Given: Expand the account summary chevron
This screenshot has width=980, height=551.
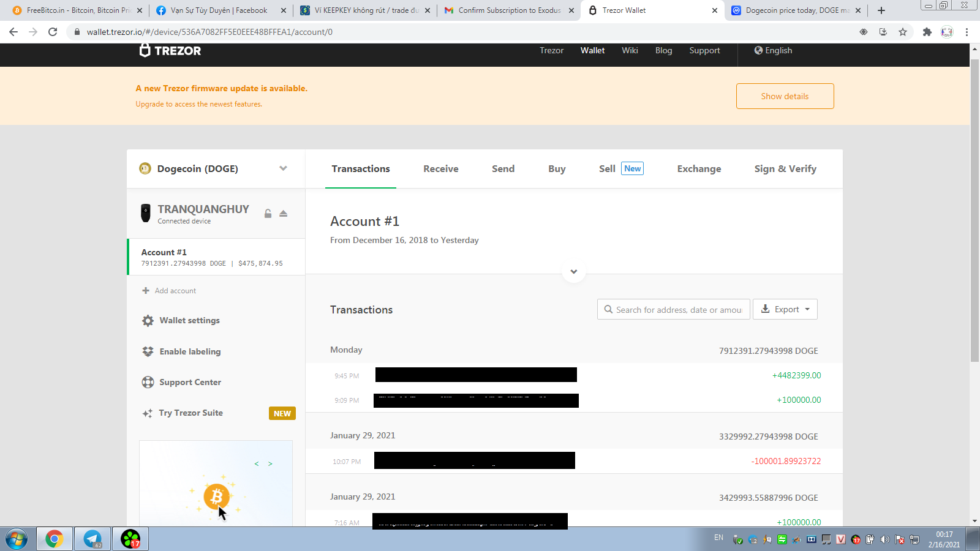Looking at the screenshot, I should (x=574, y=271).
